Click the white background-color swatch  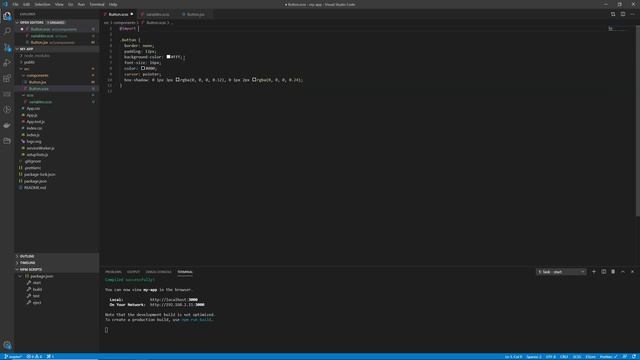pos(168,57)
